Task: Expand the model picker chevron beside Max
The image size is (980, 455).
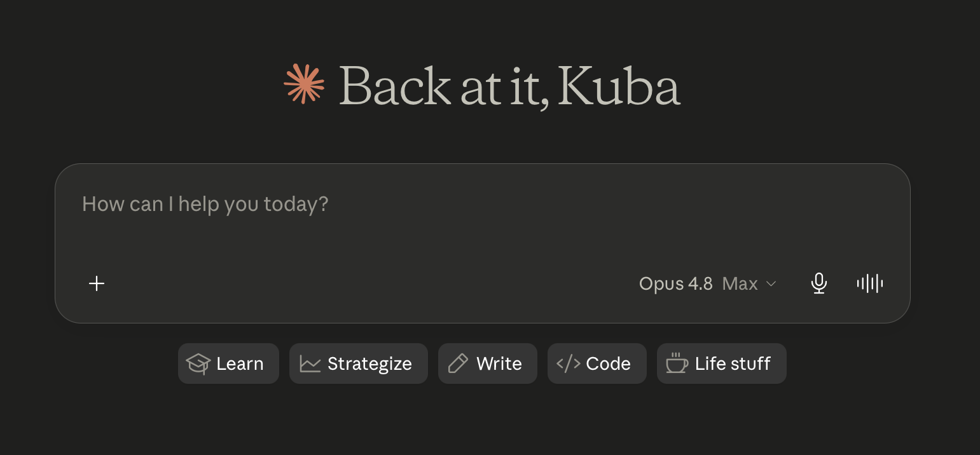Action: [x=771, y=283]
